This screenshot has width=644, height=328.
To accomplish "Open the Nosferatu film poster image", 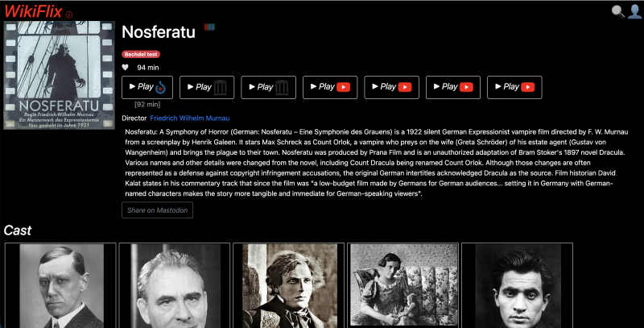I will (59, 75).
